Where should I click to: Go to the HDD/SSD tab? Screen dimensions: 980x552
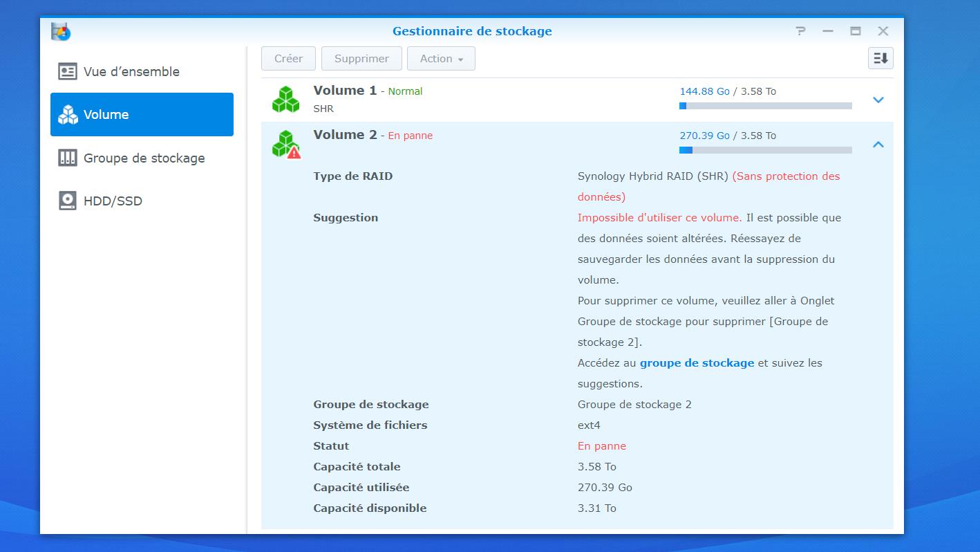click(113, 201)
